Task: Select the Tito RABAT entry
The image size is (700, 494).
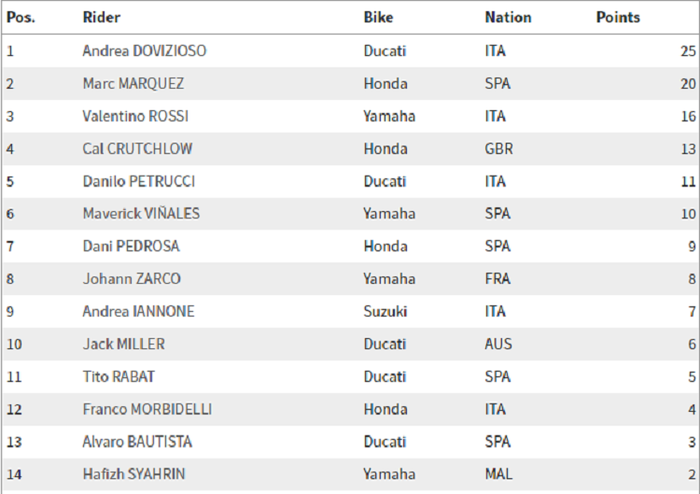Action: click(x=121, y=377)
